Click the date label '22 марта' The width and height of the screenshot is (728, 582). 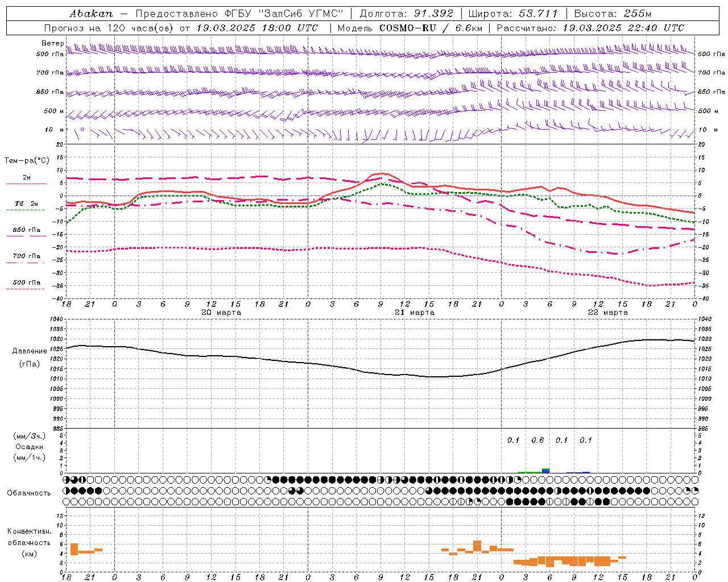608,313
